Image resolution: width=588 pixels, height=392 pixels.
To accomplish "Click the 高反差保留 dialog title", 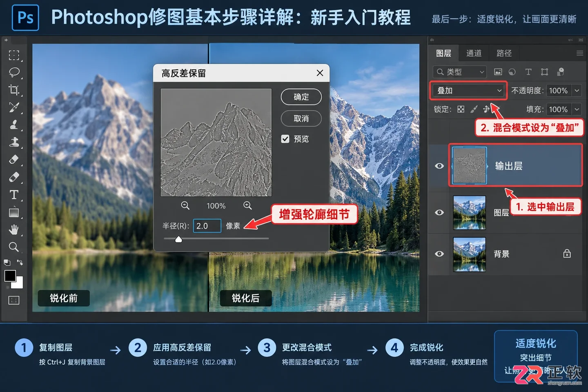I will click(x=184, y=73).
